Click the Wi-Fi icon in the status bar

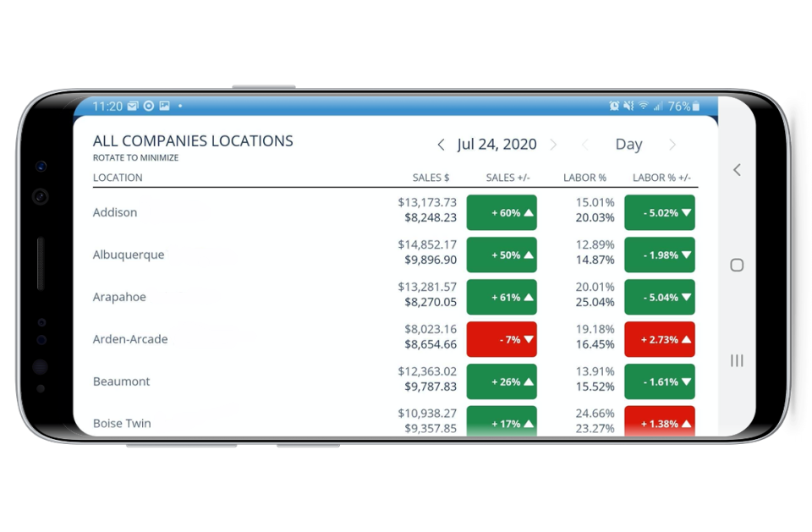(x=644, y=106)
